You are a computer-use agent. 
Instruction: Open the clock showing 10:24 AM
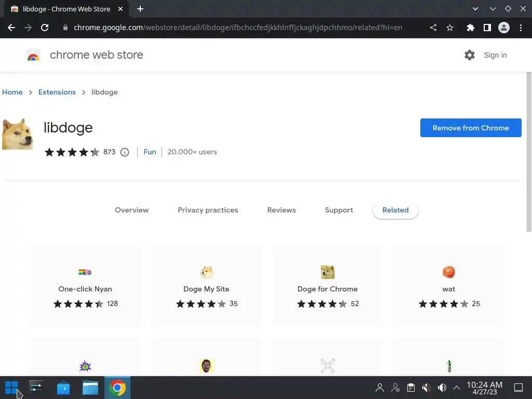pos(485,388)
